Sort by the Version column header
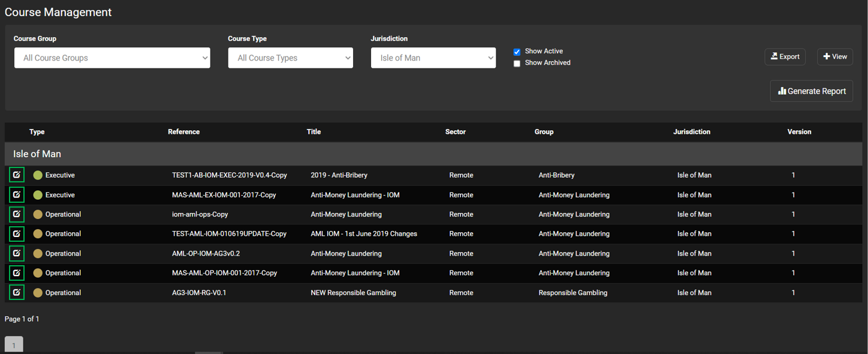 [x=799, y=132]
